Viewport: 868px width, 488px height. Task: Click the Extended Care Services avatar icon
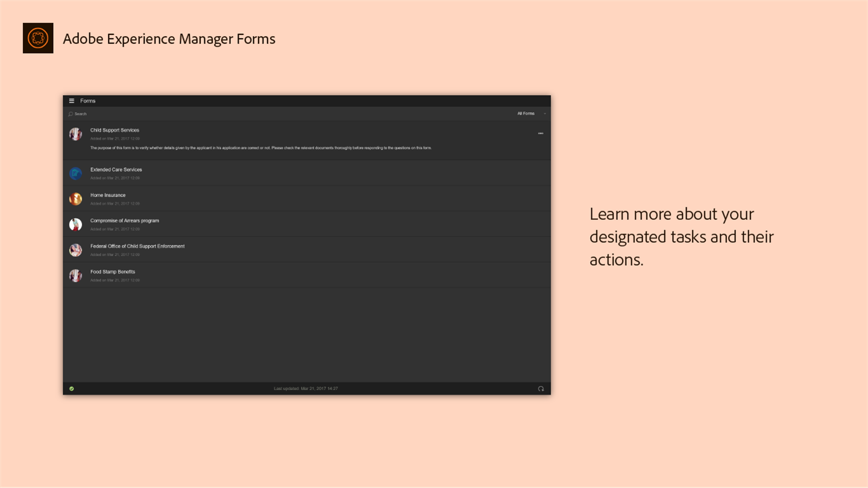75,174
